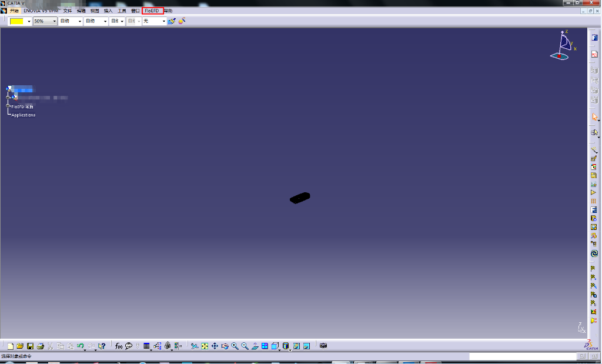Select the FloEFD 项目 tree node
The width and height of the screenshot is (602, 364).
pos(22,107)
